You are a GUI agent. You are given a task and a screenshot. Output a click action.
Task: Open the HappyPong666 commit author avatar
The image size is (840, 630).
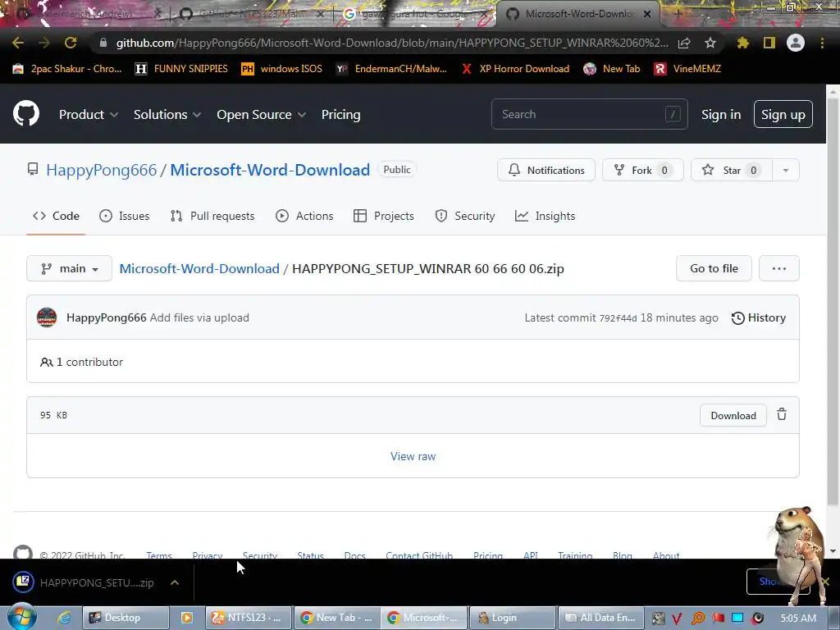[47, 317]
